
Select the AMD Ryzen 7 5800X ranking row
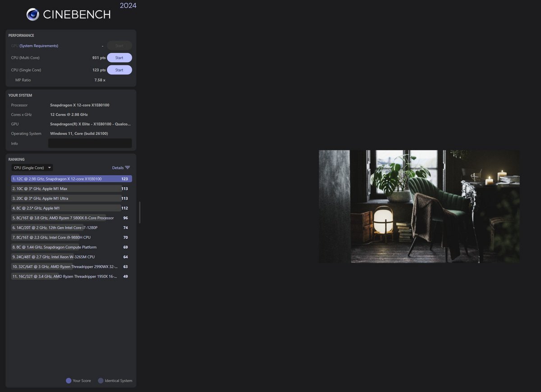tap(72, 218)
